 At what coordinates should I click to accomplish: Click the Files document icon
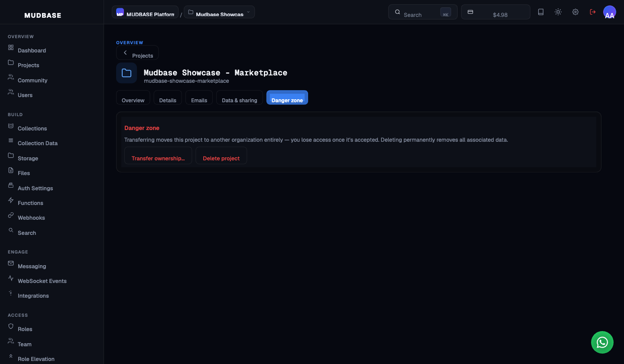(x=11, y=170)
